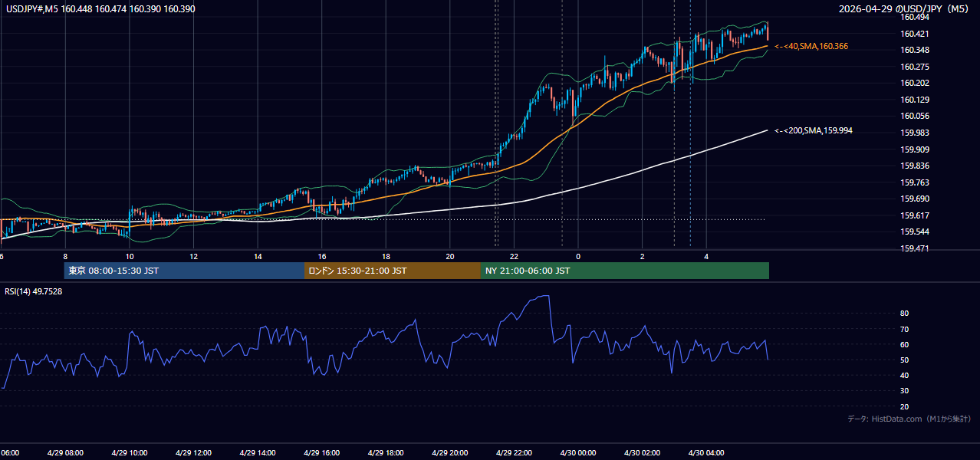Click hour tick 14 under price chart
This screenshot has height=460, width=980.
(x=258, y=257)
